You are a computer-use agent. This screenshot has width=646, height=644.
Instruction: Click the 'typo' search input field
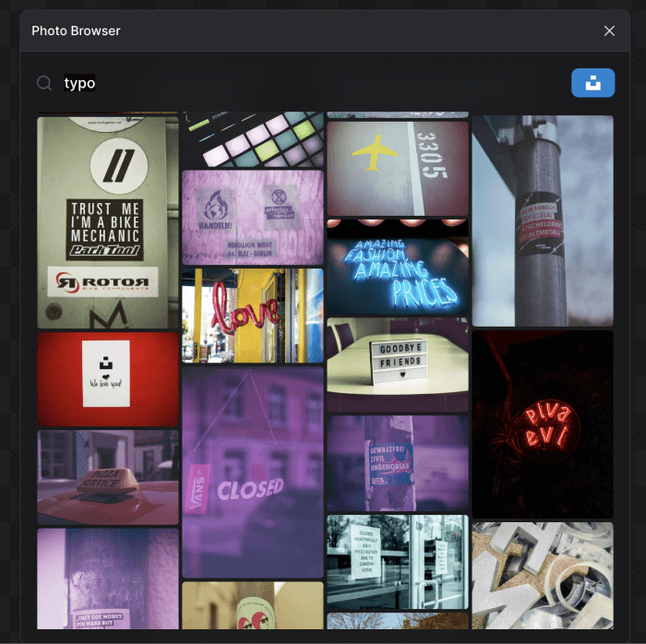[305, 83]
